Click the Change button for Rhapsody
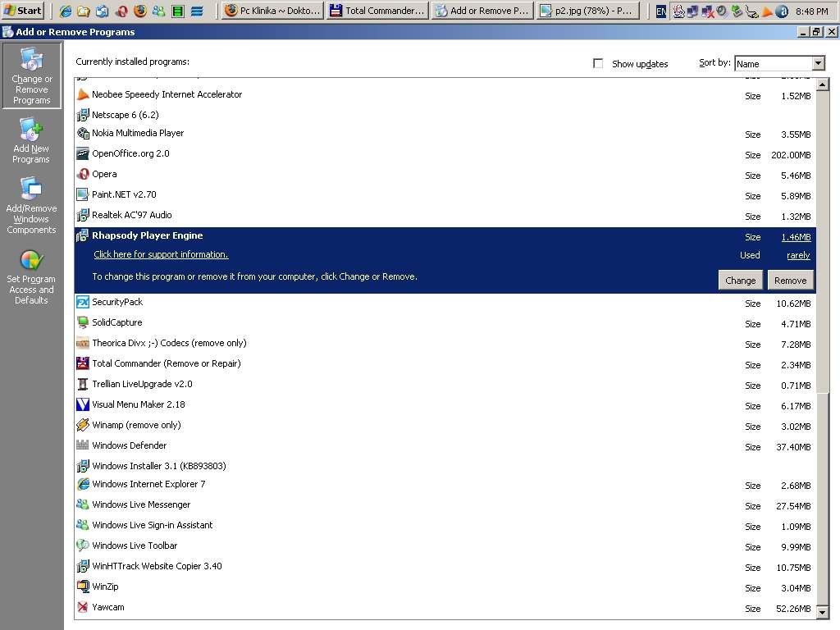Image resolution: width=840 pixels, height=630 pixels. click(x=741, y=281)
